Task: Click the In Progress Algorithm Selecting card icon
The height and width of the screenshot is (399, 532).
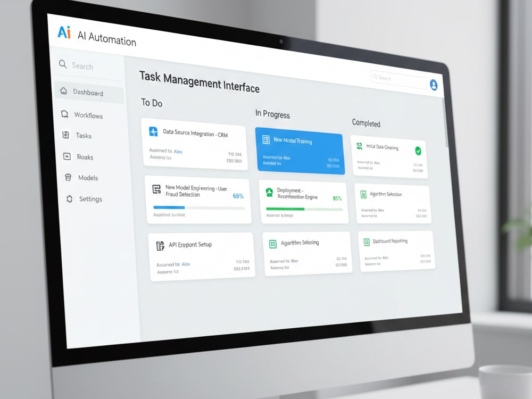Action: pos(273,244)
